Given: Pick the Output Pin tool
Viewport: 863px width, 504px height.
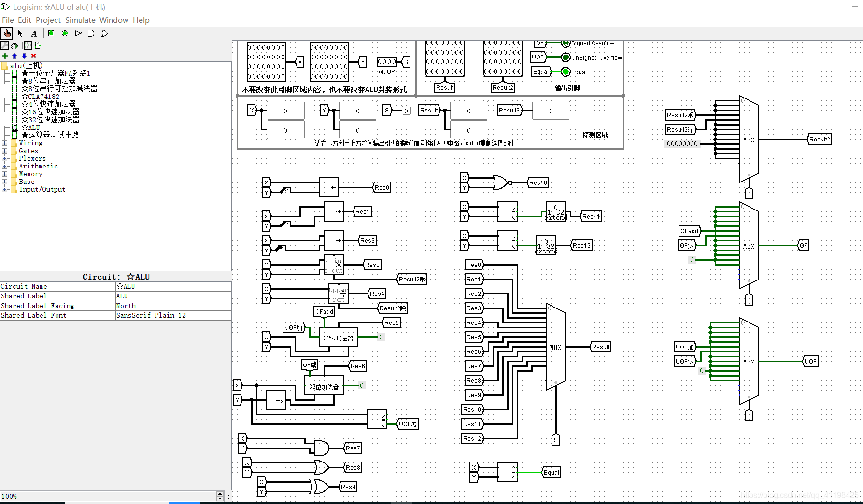Looking at the screenshot, I should click(65, 33).
